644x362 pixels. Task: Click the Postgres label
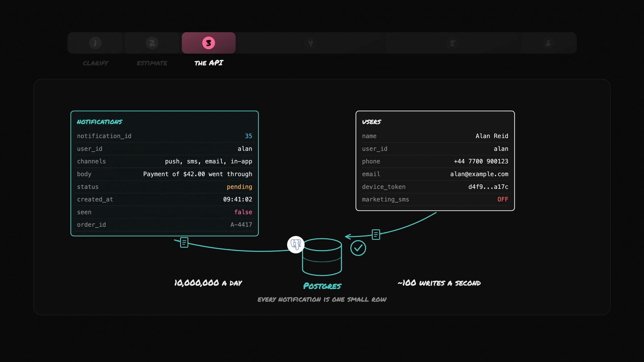pos(322,286)
